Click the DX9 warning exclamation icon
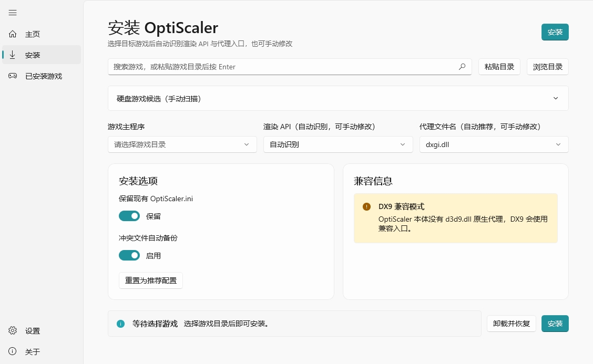 tap(366, 207)
